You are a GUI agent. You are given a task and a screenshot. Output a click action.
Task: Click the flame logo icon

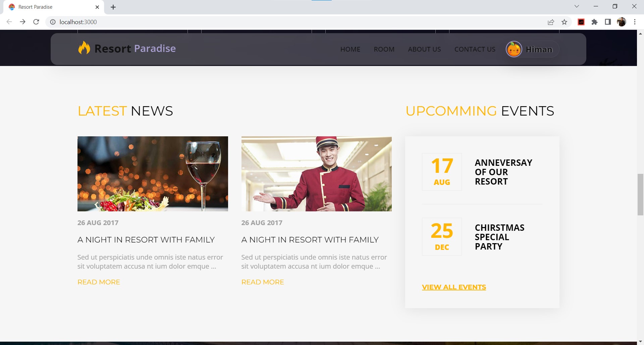coord(84,48)
